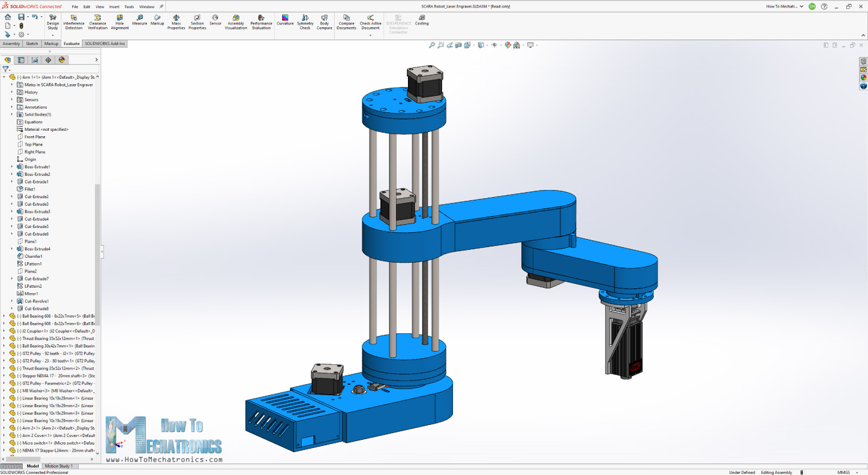
Task: Launch Performance Evaluation
Action: coord(261,22)
